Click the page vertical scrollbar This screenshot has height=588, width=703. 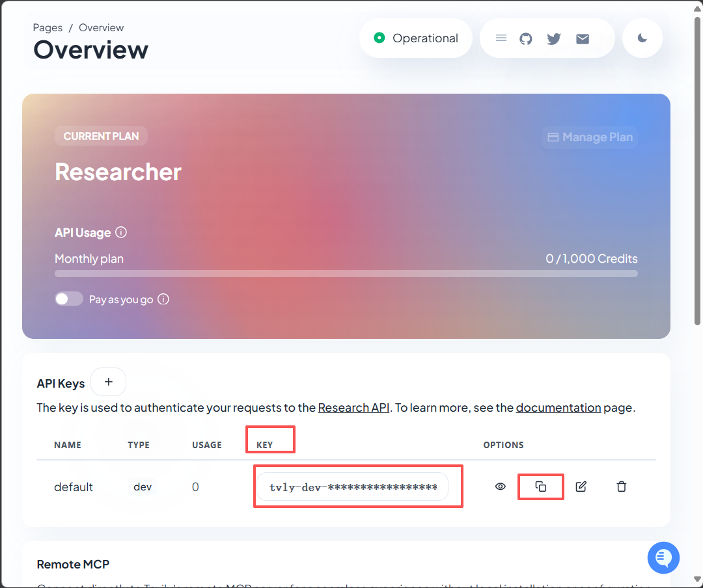697,170
